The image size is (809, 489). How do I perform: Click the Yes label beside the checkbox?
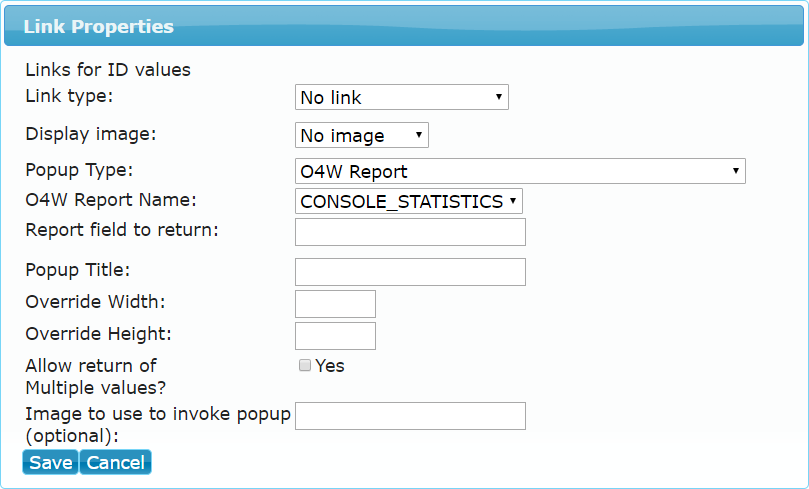[x=330, y=366]
